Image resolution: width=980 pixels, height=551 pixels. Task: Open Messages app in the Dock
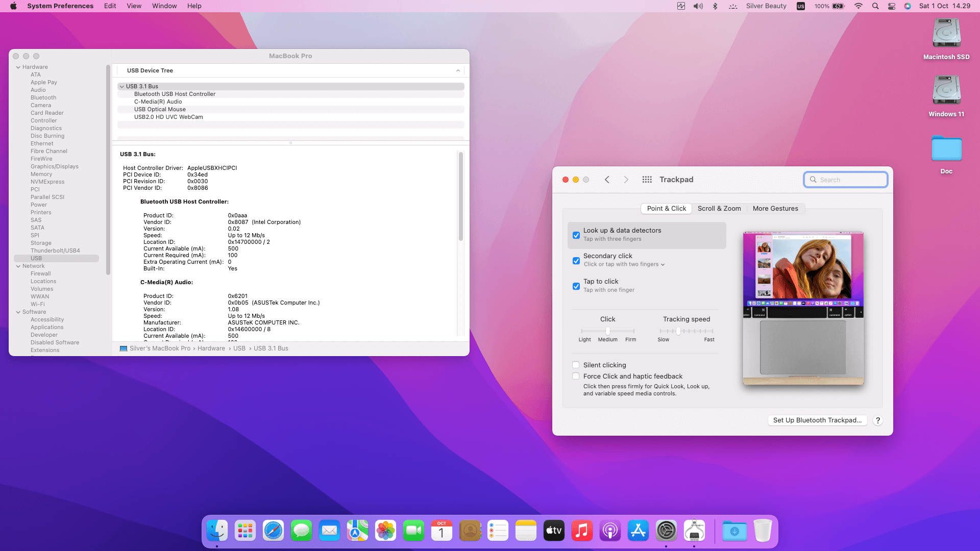[x=302, y=531]
